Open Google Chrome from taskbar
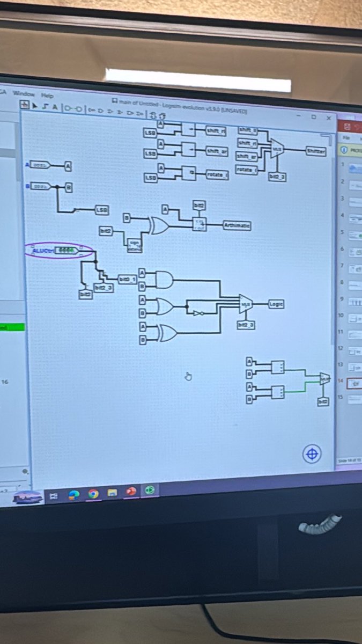Image resolution: width=362 pixels, height=644 pixels. pos(93,494)
